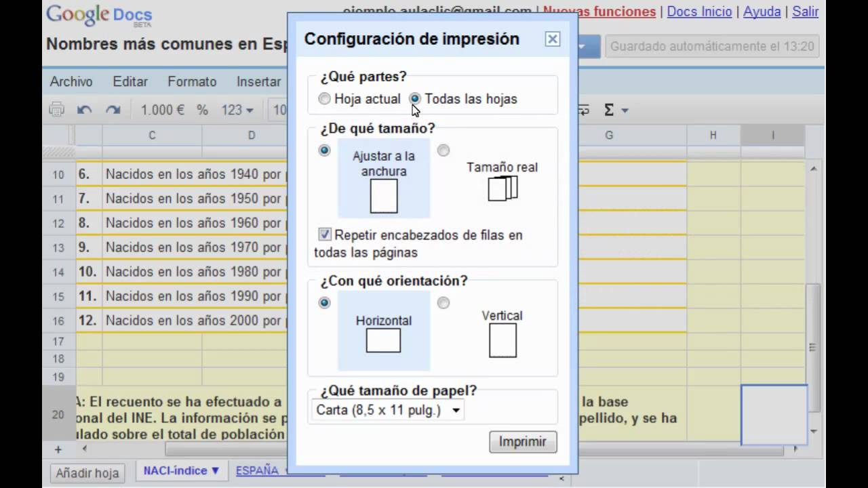Close the Configuración de impresión dialog
This screenshot has height=488, width=868.
[553, 39]
